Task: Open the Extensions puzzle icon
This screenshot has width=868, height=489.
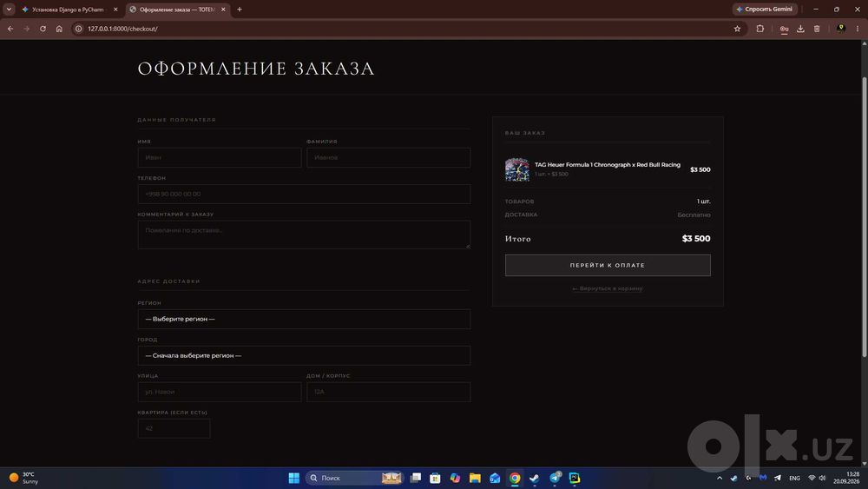Action: tap(760, 29)
